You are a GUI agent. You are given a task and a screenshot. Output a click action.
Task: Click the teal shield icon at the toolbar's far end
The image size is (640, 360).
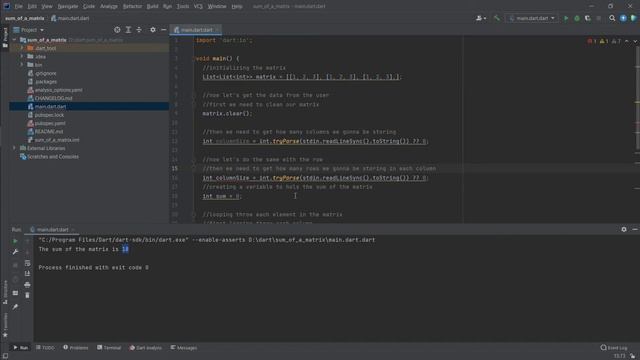(633, 18)
